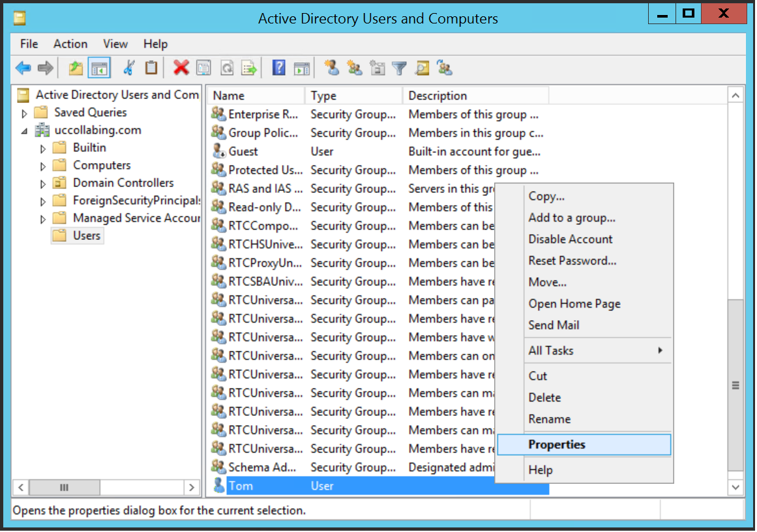The width and height of the screenshot is (757, 532).
Task: Select the Protected Us... group row
Action: (x=379, y=170)
